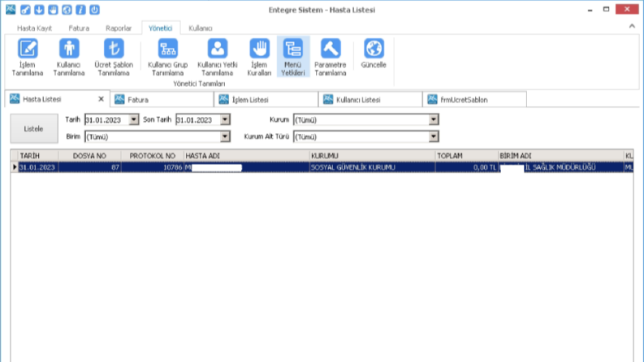Switch to Fatura ribbon tab

tap(79, 28)
